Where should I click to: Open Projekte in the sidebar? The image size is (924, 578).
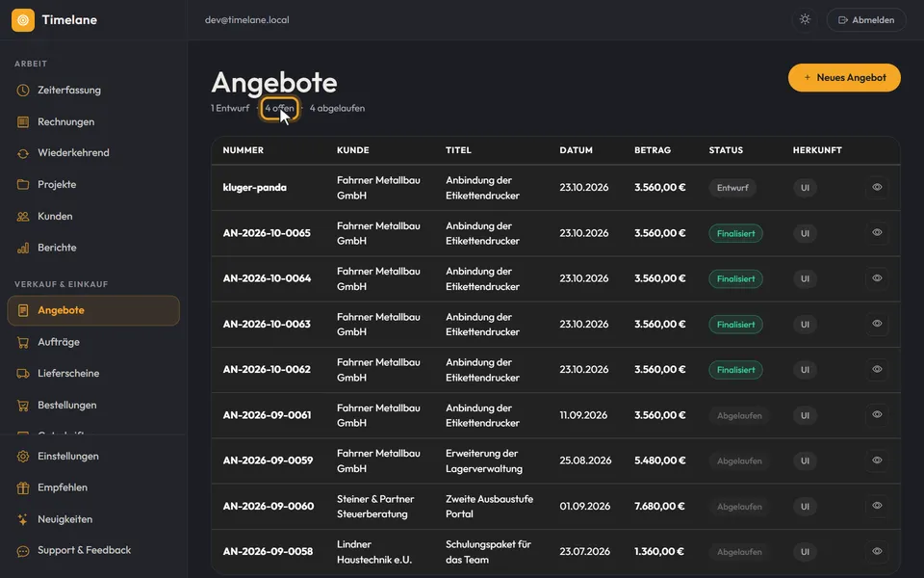(93, 185)
